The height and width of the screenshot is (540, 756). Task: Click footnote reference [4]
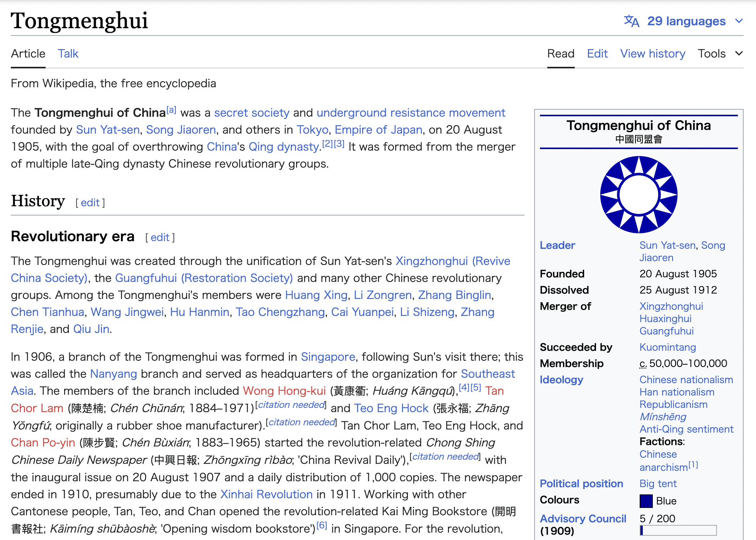click(x=464, y=387)
